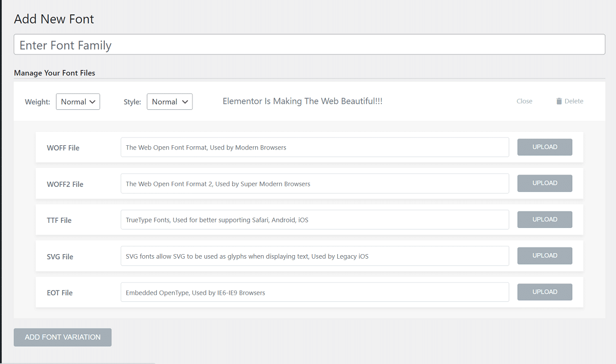Click the "WOFF File" row label
Image resolution: width=616 pixels, height=364 pixels.
click(63, 148)
